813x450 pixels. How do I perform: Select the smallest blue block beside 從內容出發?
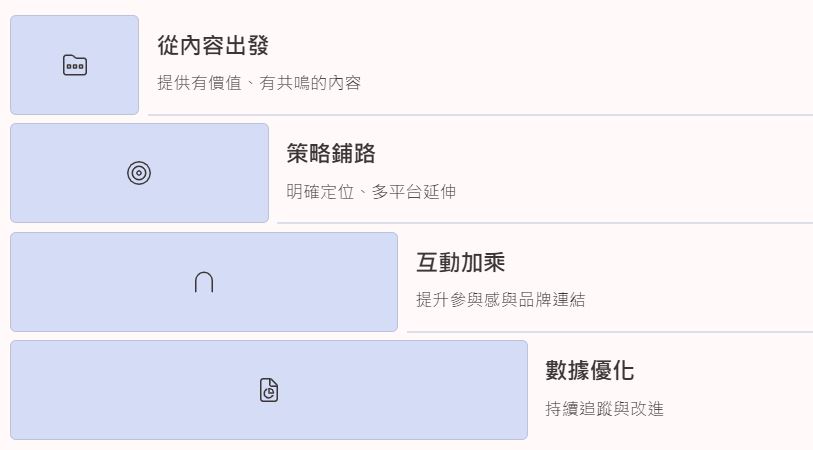click(x=75, y=65)
